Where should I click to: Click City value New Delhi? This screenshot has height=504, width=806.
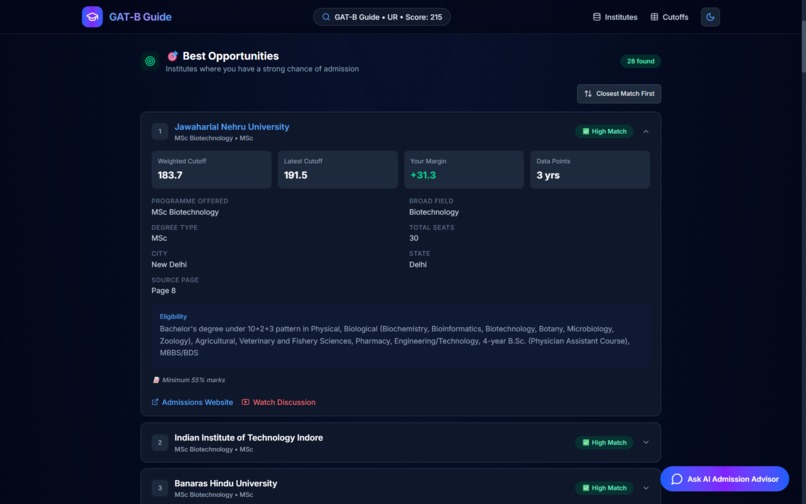click(169, 264)
